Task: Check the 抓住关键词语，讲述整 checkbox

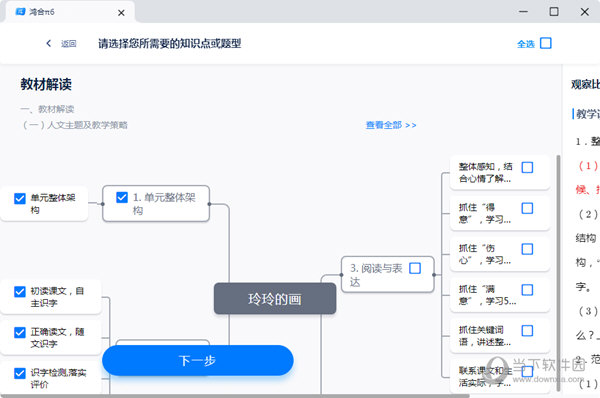Action: (x=527, y=331)
